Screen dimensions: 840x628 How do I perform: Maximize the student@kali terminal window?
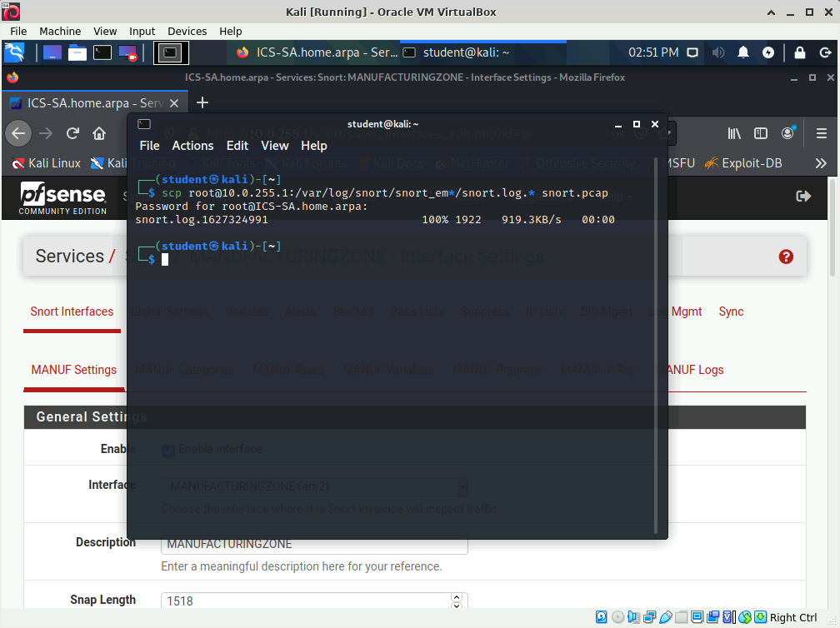tap(637, 124)
